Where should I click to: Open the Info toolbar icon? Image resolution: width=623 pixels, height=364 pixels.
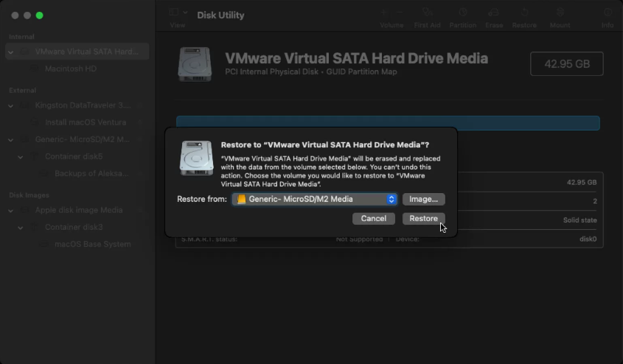click(x=608, y=13)
